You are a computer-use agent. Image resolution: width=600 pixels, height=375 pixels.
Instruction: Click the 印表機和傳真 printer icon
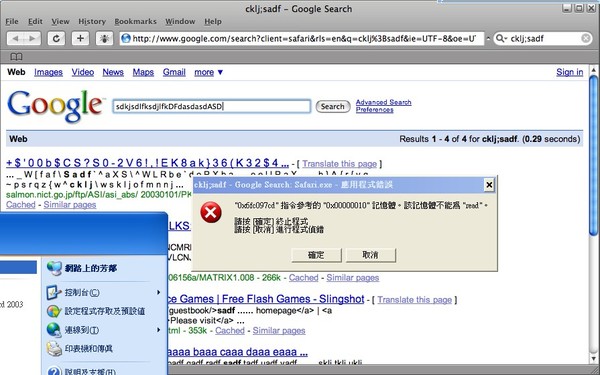click(54, 349)
